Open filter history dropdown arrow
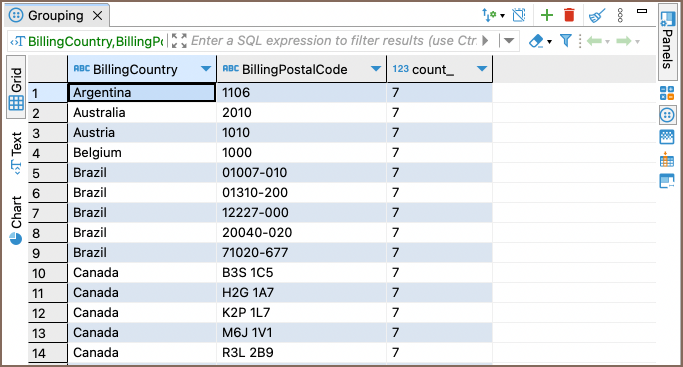 click(x=509, y=41)
